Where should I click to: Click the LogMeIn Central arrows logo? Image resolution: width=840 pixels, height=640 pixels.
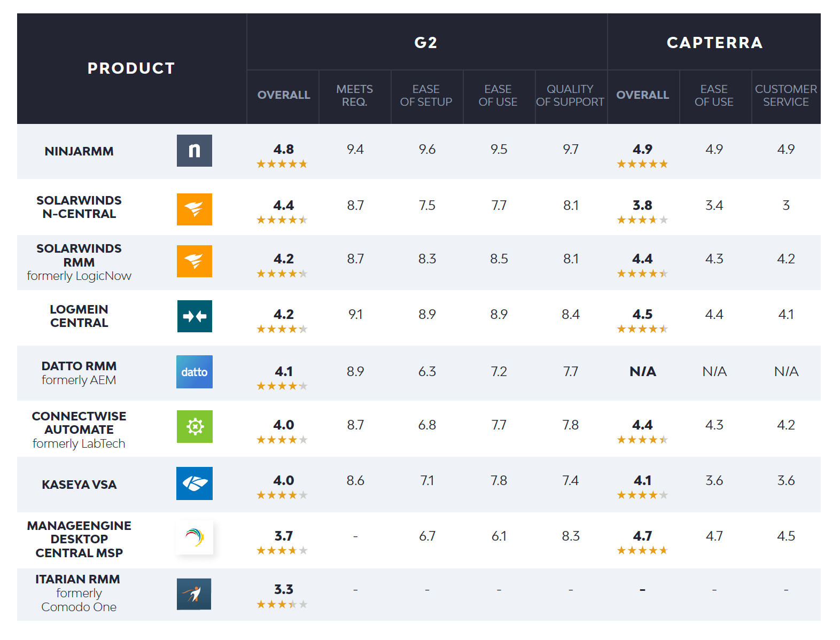[195, 316]
